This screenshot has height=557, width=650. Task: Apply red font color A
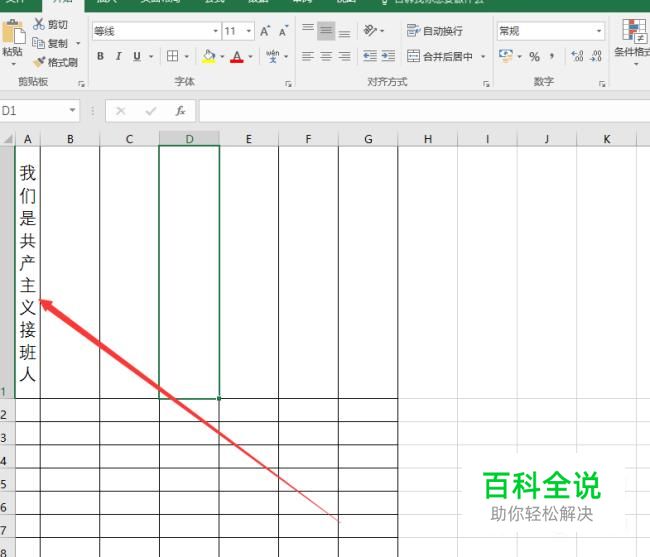(237, 56)
